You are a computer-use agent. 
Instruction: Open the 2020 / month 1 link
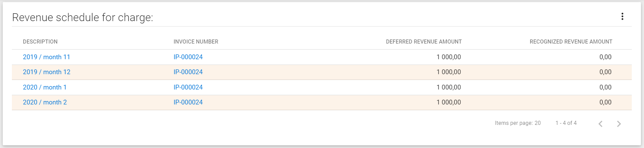pos(45,87)
